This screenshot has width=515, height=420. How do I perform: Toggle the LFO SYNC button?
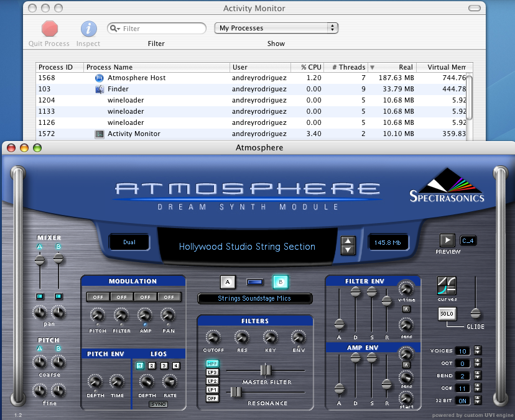tap(157, 404)
